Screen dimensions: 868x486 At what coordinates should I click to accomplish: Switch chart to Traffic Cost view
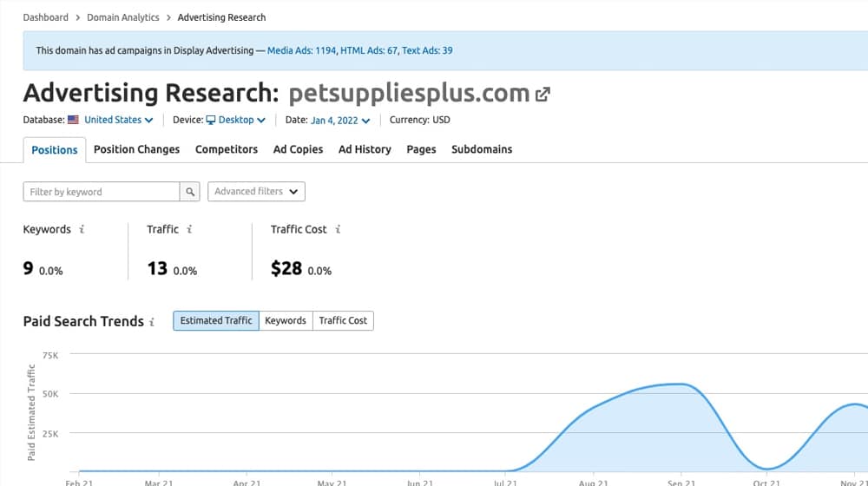pos(343,320)
